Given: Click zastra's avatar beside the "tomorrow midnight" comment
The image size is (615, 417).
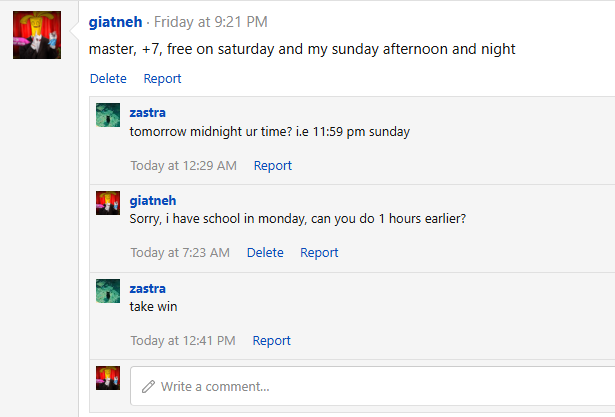Looking at the screenshot, I should pyautogui.click(x=108, y=115).
